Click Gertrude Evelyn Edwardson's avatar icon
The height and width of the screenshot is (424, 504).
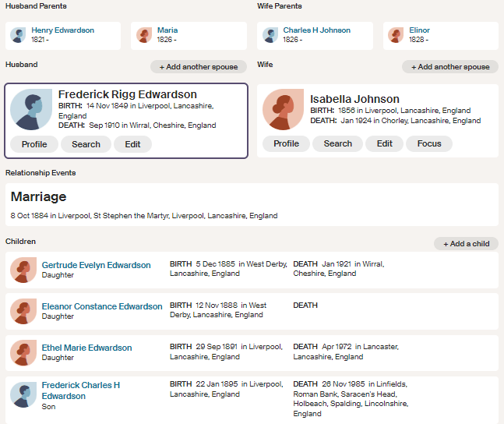click(23, 270)
